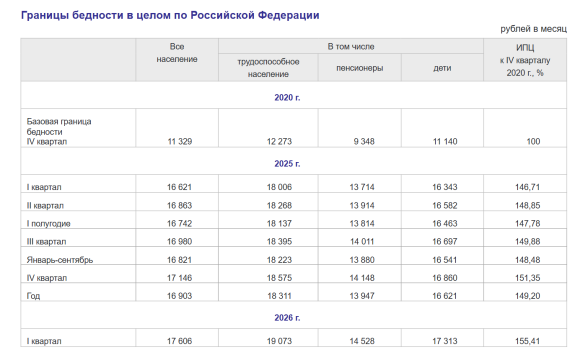
Task: Click the '2025 г.' section heading
Action: (x=287, y=164)
